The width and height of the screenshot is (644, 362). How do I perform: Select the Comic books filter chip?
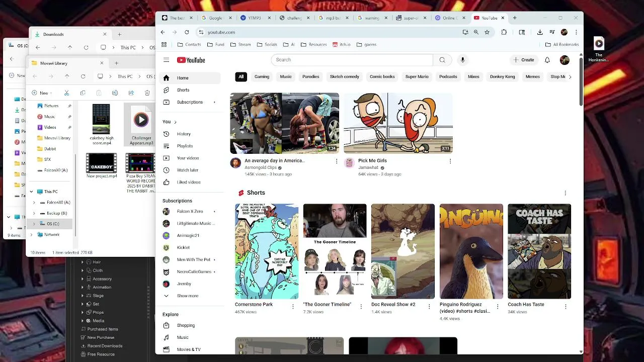[x=382, y=77]
